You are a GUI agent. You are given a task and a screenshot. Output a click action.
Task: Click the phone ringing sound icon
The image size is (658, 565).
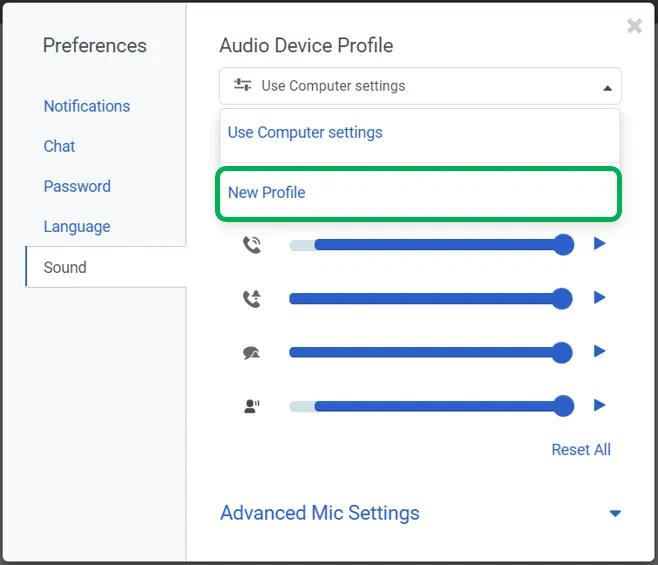(251, 244)
